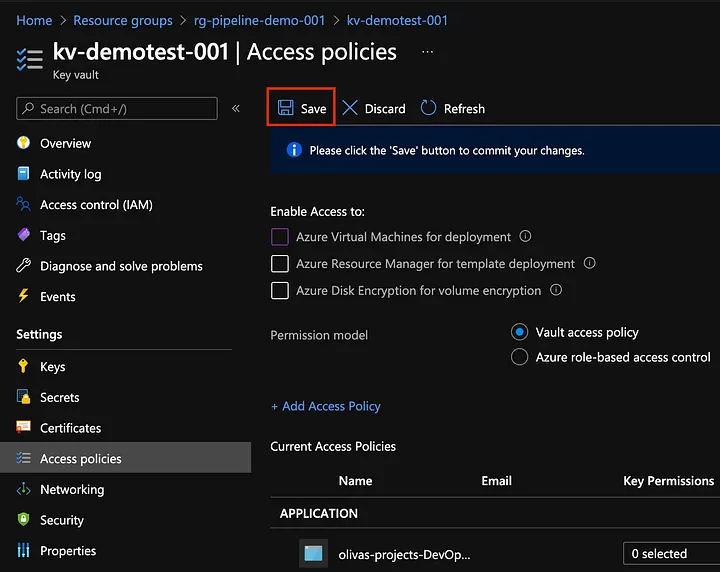Click the green Security shield icon
Viewport: 720px width, 572px height.
pyautogui.click(x=23, y=520)
